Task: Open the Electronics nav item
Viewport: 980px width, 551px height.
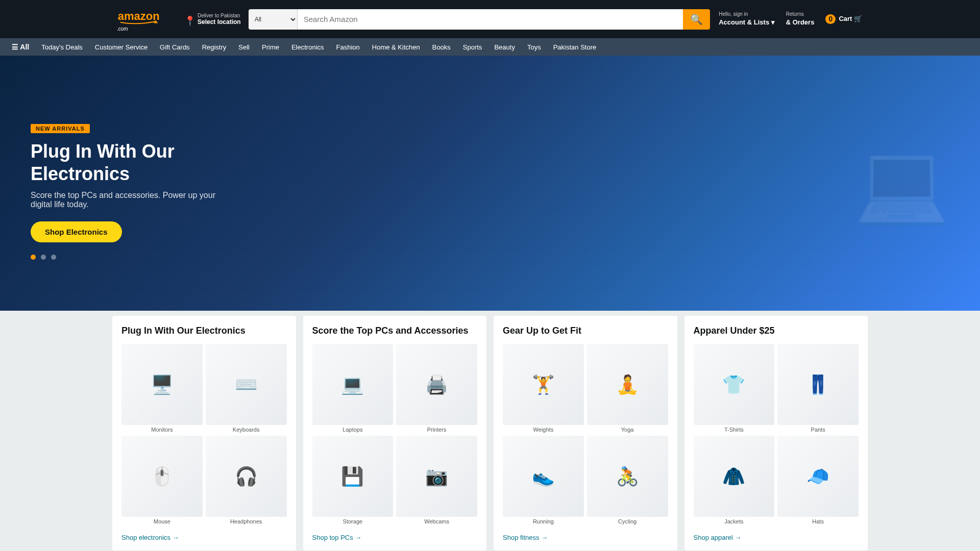Action: (x=307, y=47)
